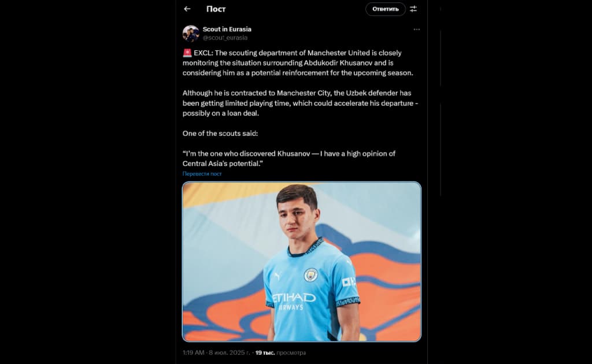This screenshot has height=364, width=592.
Task: Open reply sorting sliders icon
Action: tap(413, 9)
